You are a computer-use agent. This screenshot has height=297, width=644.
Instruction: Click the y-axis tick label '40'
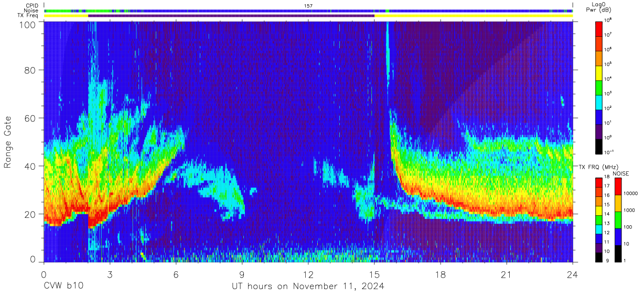coord(31,166)
